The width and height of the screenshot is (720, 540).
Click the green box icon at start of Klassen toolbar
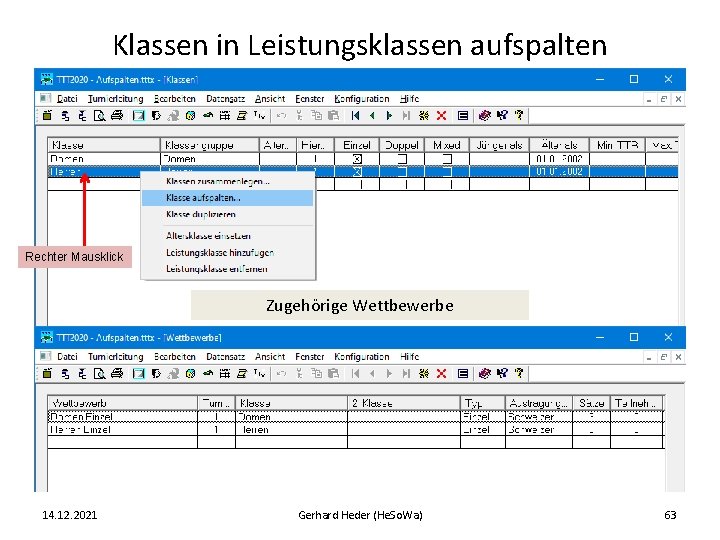47,116
